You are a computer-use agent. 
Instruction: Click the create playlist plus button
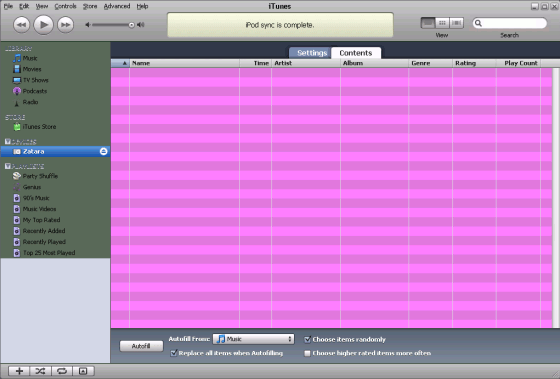point(19,371)
